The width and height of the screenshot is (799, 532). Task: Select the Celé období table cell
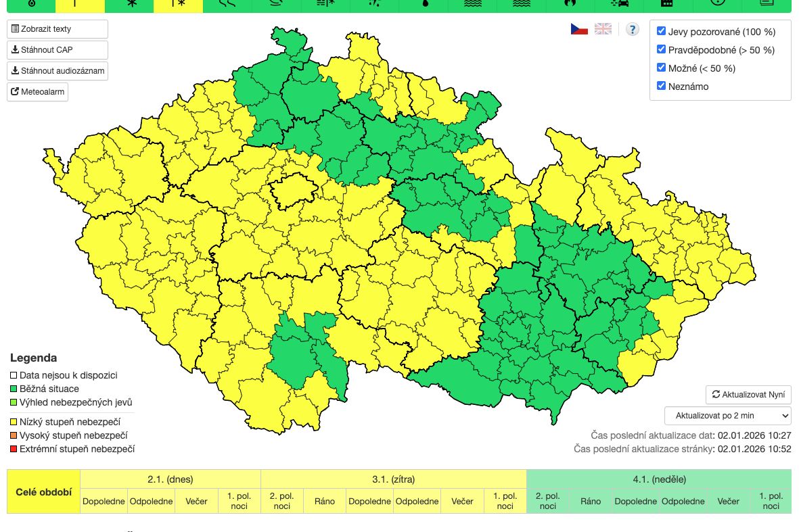43,491
